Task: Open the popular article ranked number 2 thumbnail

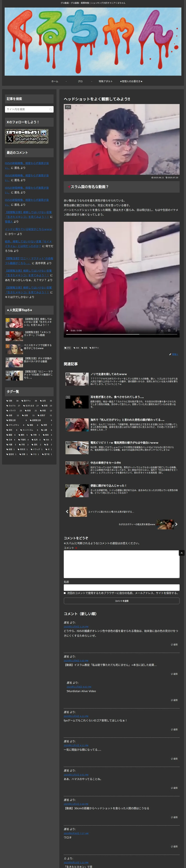Action: 14,336
